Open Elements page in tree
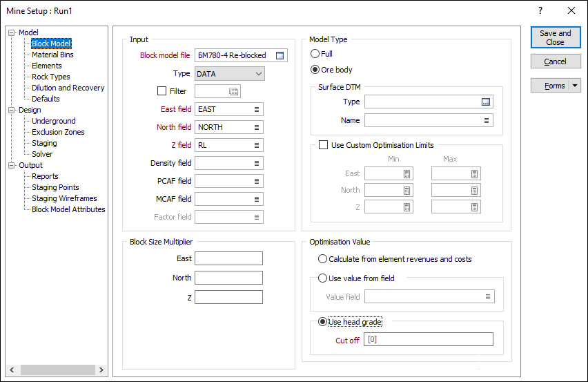Image resolution: width=588 pixels, height=382 pixels. pos(46,66)
